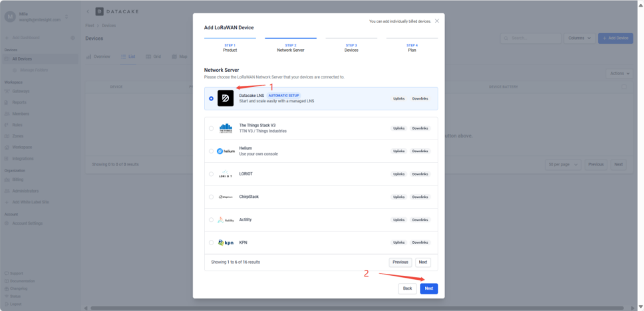Choose the KPN radio button
The height and width of the screenshot is (311, 644).
coord(211,243)
